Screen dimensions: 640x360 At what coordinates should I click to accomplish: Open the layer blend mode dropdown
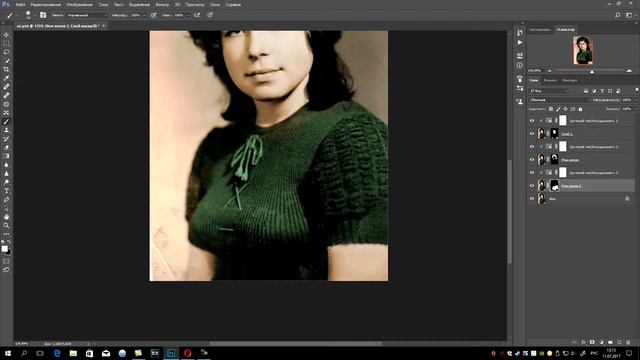tap(560, 100)
